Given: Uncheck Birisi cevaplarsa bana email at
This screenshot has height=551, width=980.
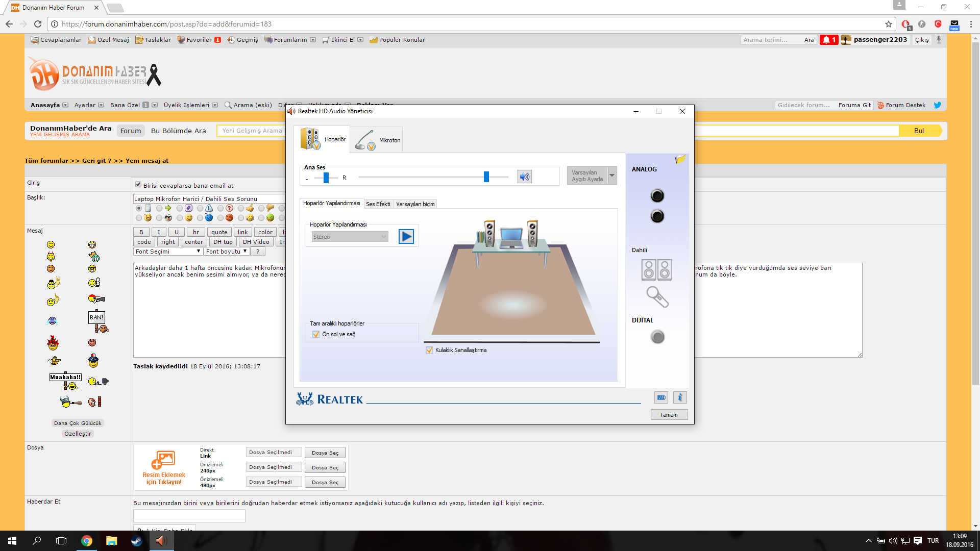Looking at the screenshot, I should (138, 185).
